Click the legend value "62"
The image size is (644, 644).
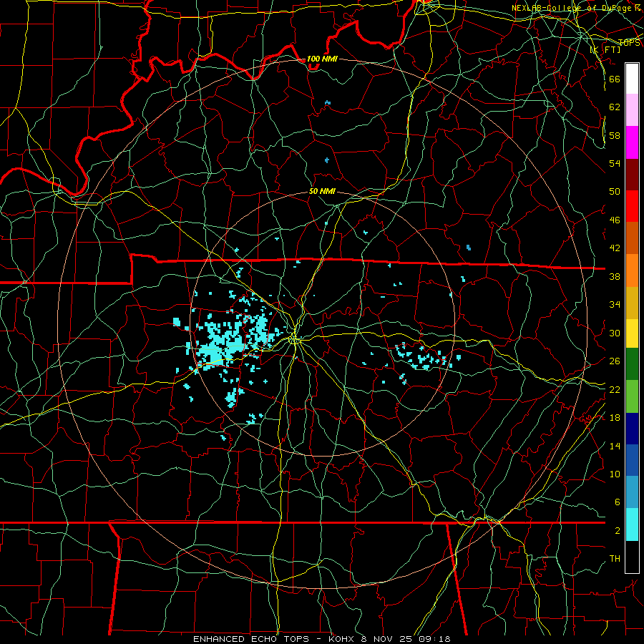click(x=615, y=107)
